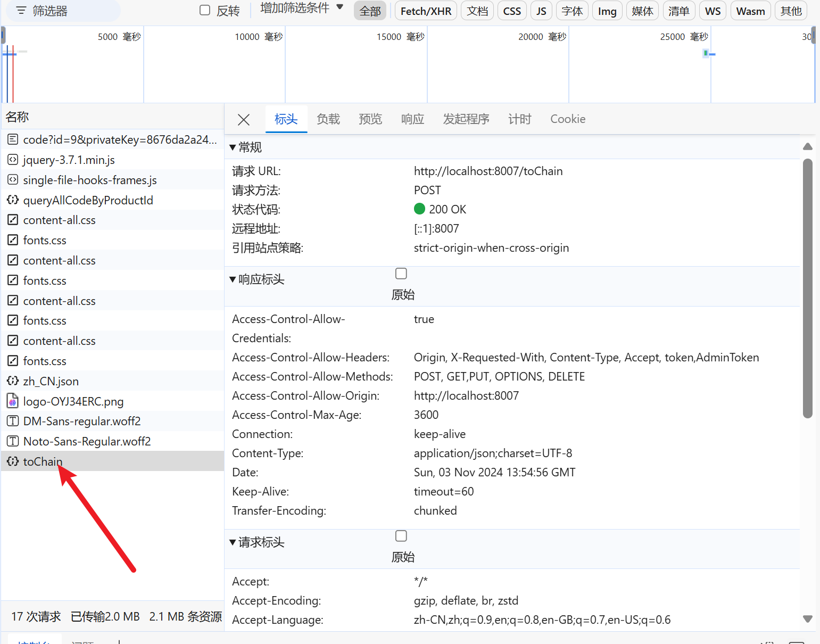
Task: Click script icon next to single-file-hooks-frames.js
Action: pyautogui.click(x=13, y=180)
